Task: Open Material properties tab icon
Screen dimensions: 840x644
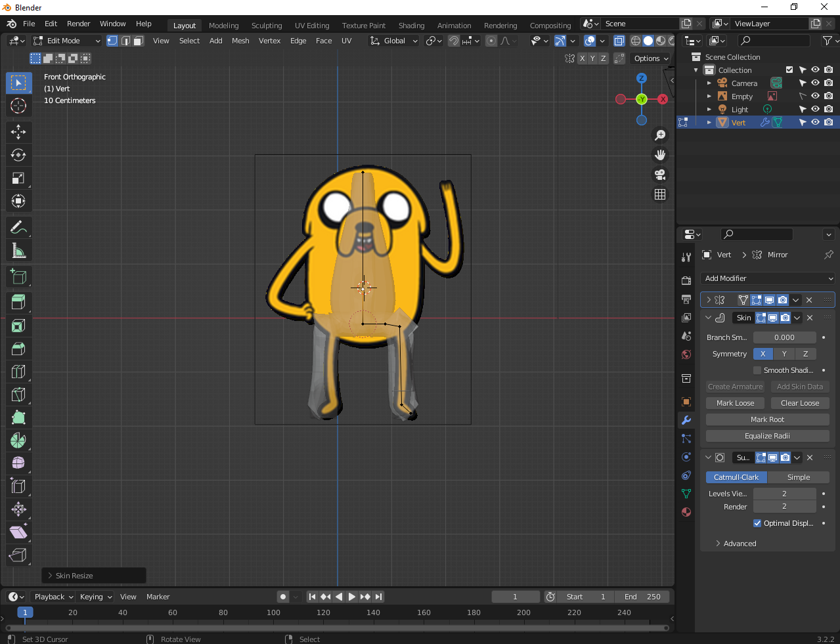Action: pyautogui.click(x=686, y=512)
